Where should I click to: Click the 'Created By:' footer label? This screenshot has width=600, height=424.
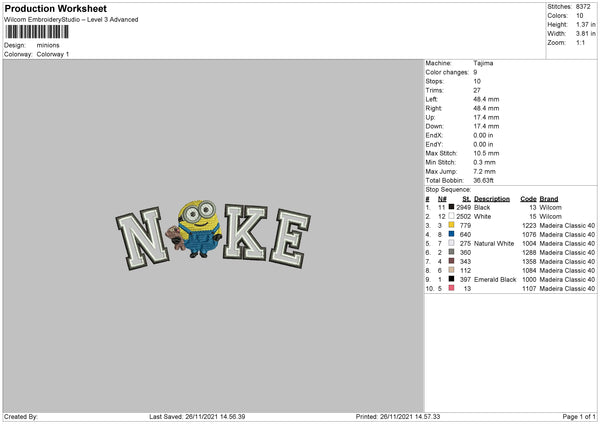[x=21, y=416]
